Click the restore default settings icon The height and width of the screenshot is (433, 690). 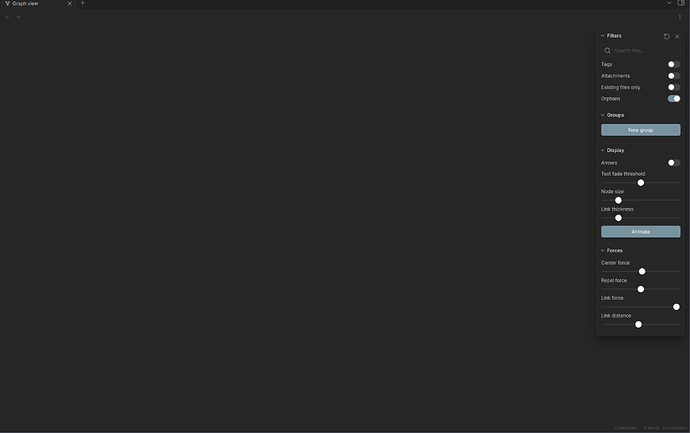pos(666,37)
